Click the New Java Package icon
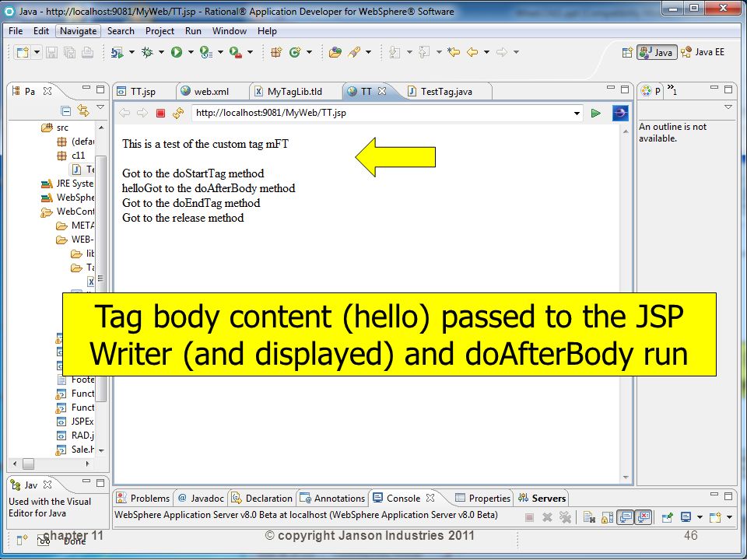 275,52
